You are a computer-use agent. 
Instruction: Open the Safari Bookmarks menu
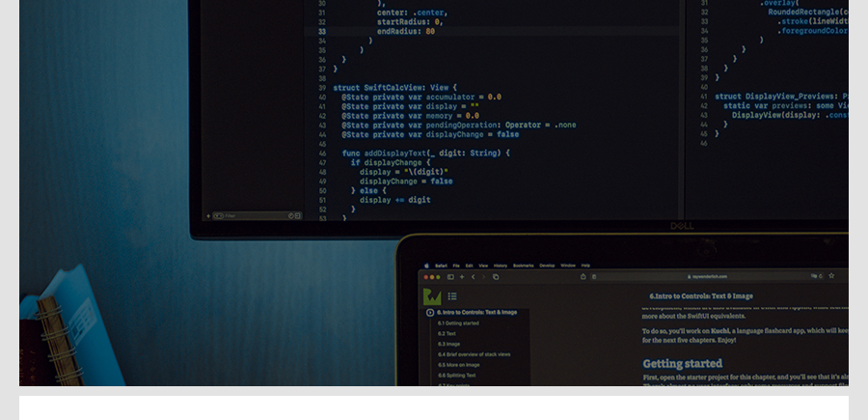[523, 265]
